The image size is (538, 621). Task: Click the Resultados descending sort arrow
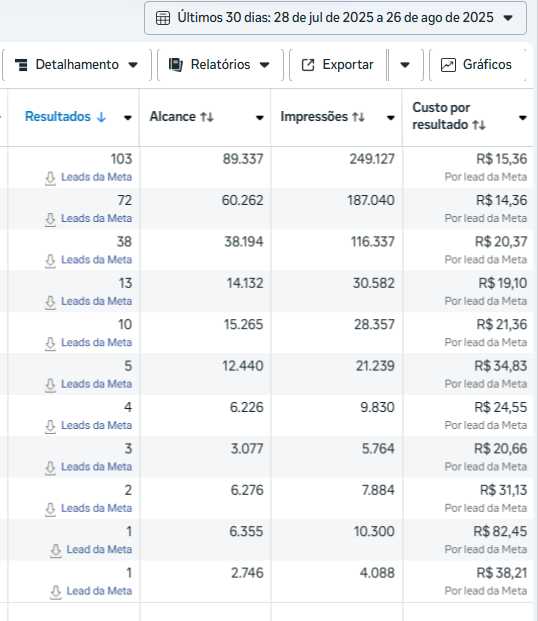[101, 117]
